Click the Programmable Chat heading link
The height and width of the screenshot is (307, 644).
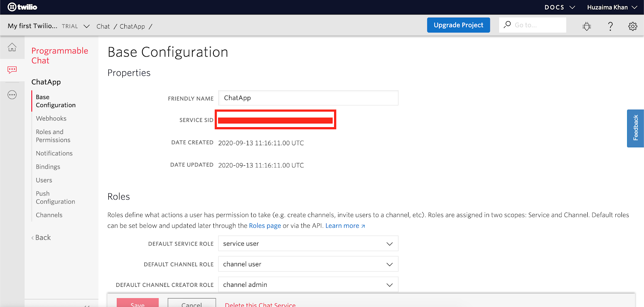[x=60, y=56]
